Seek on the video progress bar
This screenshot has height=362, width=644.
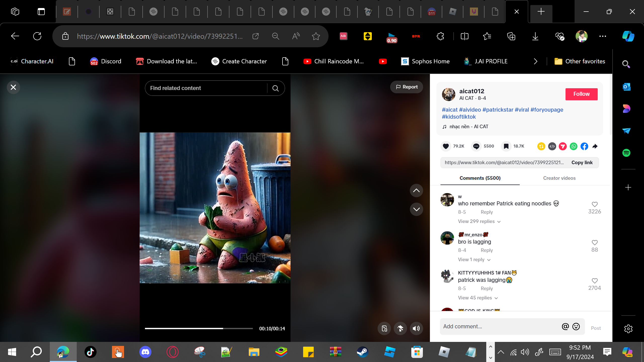coord(198,328)
